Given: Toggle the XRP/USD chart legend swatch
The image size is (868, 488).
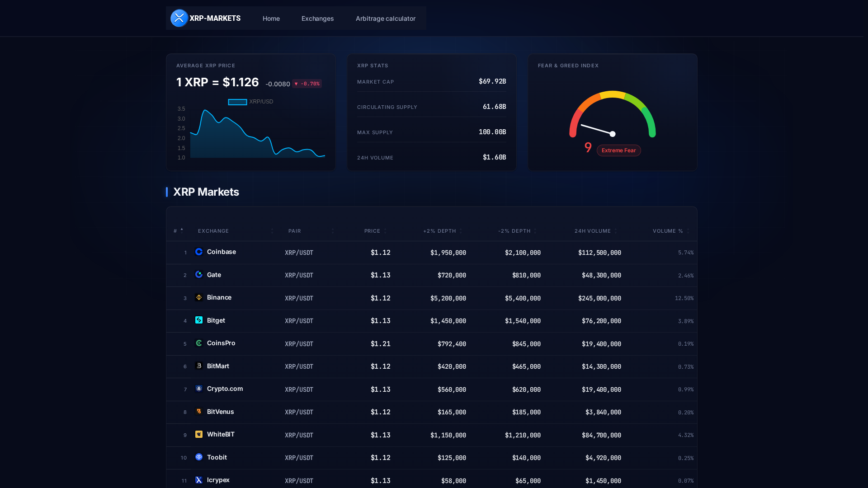Looking at the screenshot, I should [237, 102].
